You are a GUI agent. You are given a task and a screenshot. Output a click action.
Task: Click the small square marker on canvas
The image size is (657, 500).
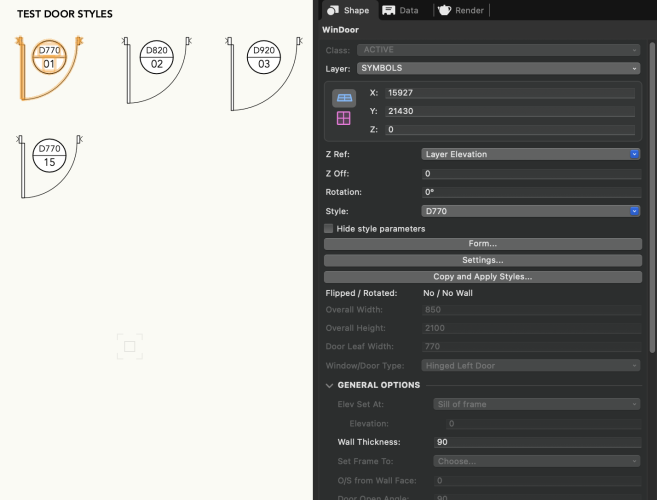pos(129,347)
